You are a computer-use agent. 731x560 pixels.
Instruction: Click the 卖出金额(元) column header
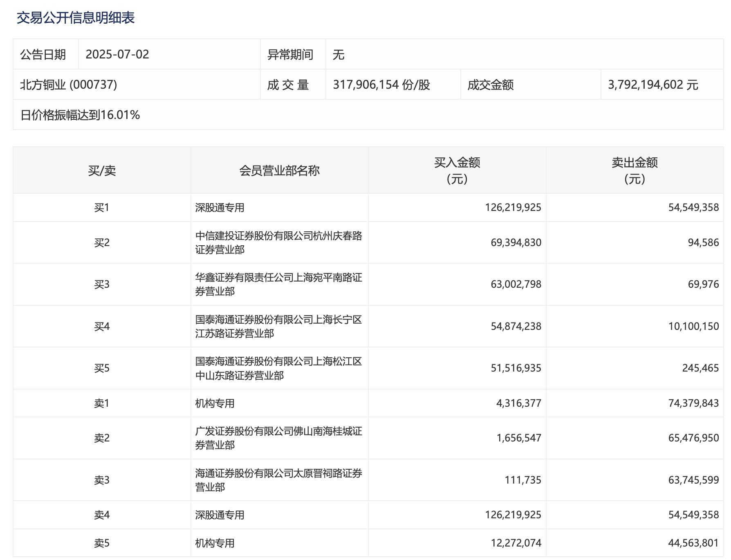(x=635, y=170)
